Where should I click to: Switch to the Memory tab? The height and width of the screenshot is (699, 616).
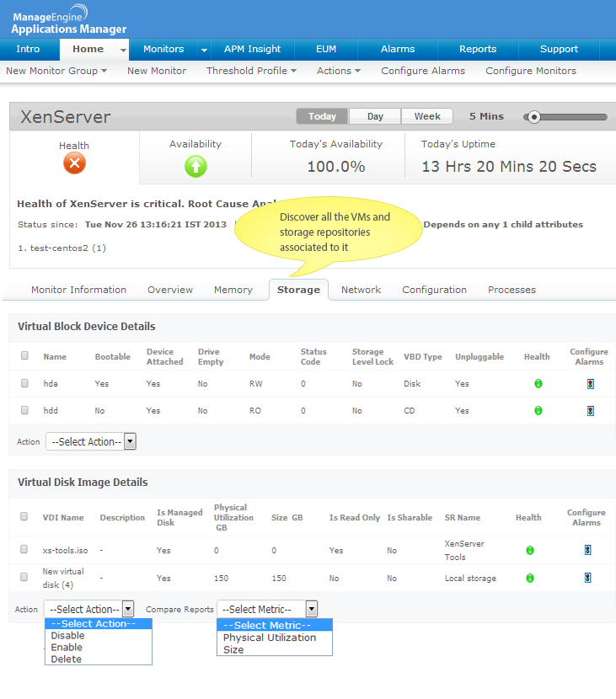point(233,290)
